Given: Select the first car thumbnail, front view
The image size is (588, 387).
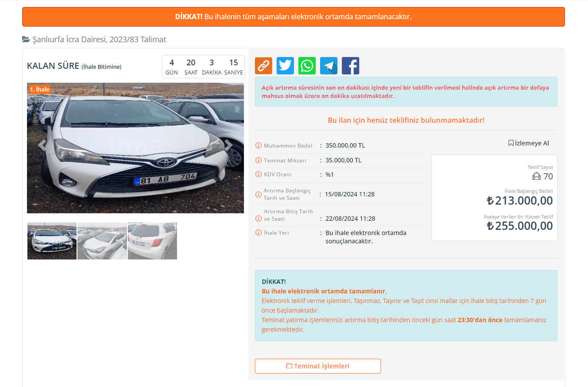Looking at the screenshot, I should click(x=52, y=241).
